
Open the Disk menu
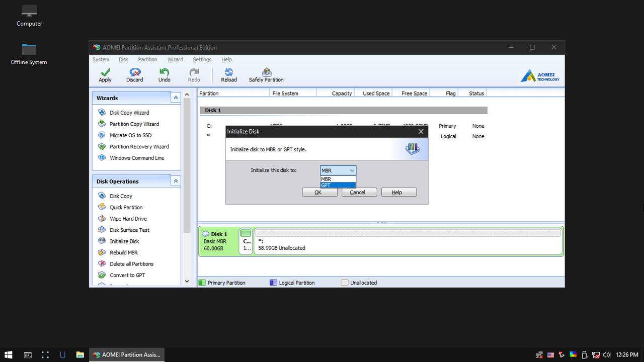coord(124,59)
